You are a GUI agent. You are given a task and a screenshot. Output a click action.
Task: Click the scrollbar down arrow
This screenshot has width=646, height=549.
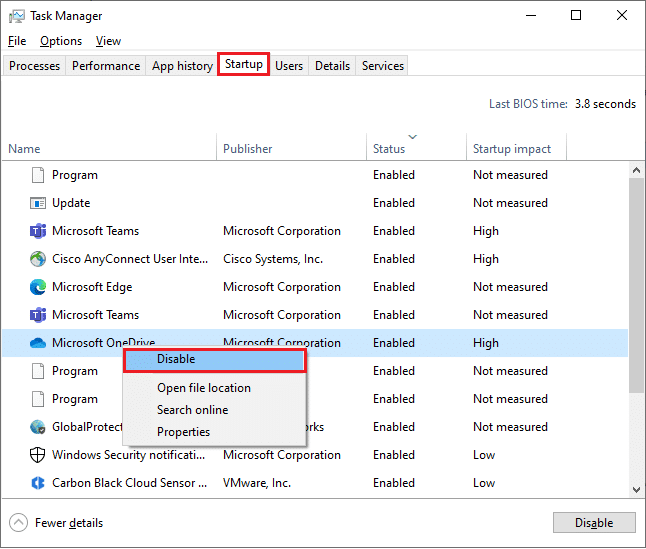[x=637, y=490]
